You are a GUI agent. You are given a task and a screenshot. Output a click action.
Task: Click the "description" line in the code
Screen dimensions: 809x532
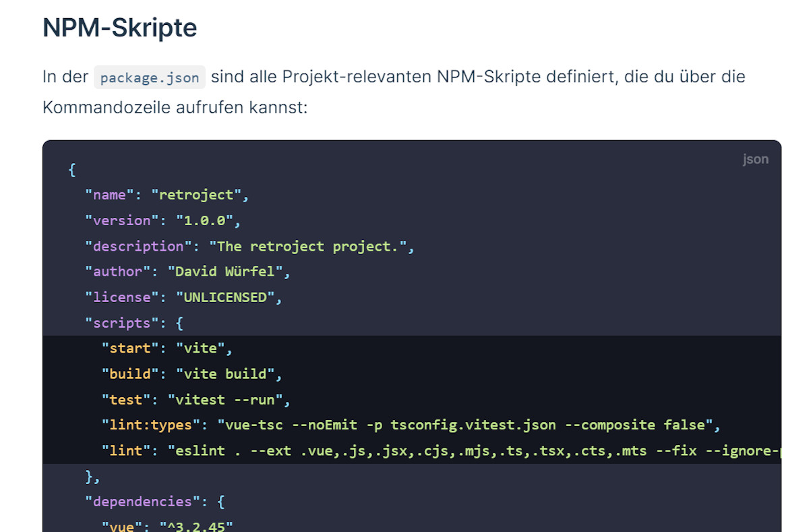(249, 246)
